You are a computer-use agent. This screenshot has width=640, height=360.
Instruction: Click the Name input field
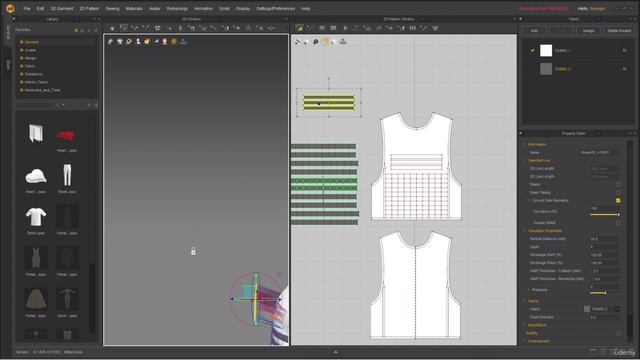coord(599,152)
